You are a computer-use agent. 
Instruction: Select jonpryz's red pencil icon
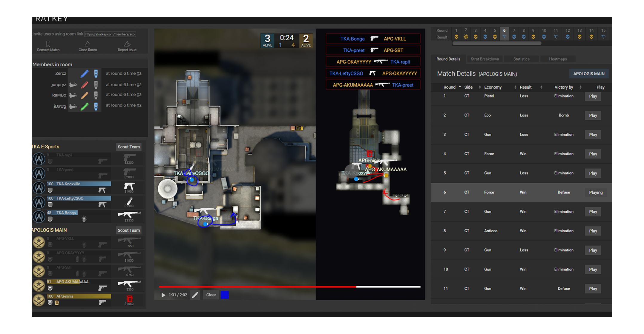point(85,85)
